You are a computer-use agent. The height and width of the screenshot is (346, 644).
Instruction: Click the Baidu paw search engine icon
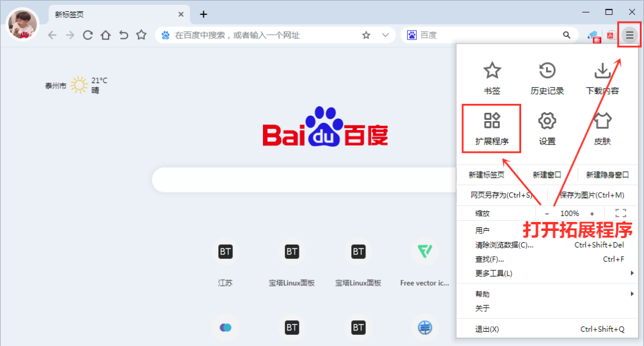pyautogui.click(x=411, y=35)
